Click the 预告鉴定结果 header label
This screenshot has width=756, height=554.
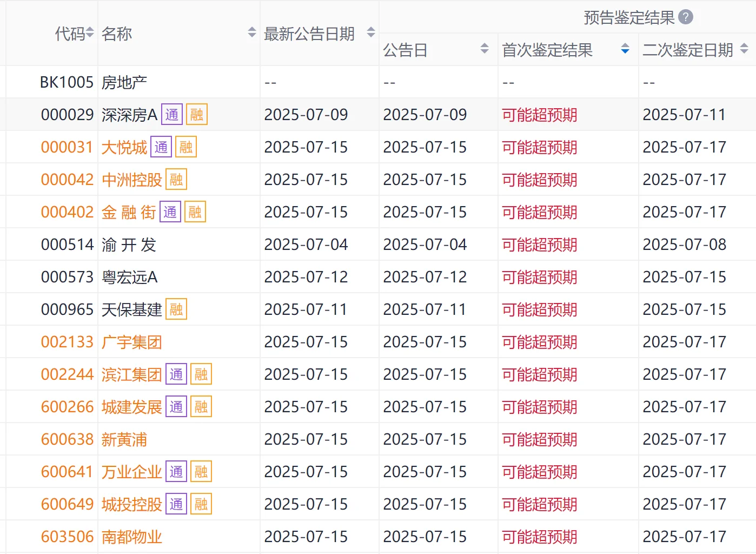pyautogui.click(x=629, y=17)
